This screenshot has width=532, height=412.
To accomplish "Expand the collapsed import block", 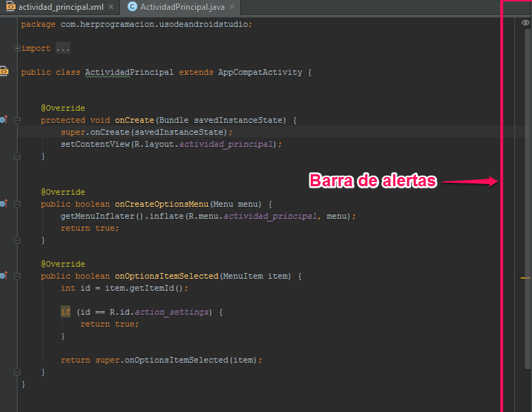I will click(x=17, y=48).
